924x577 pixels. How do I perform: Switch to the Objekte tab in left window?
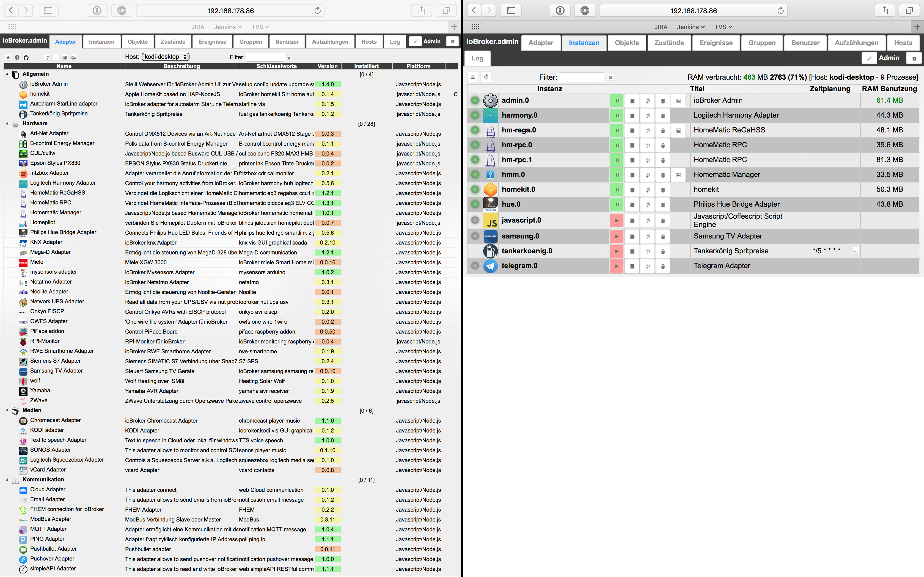[137, 41]
